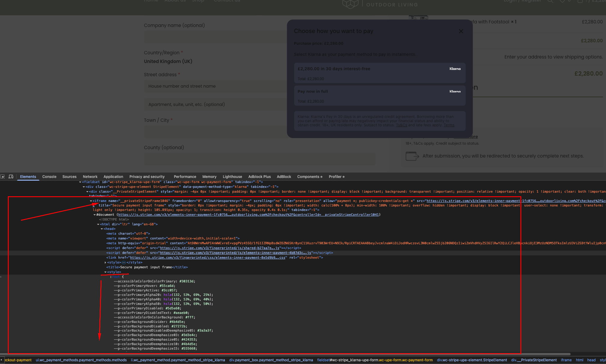The height and width of the screenshot is (364, 606).
Task: Activate the inspect element picker icon
Action: coord(3,176)
